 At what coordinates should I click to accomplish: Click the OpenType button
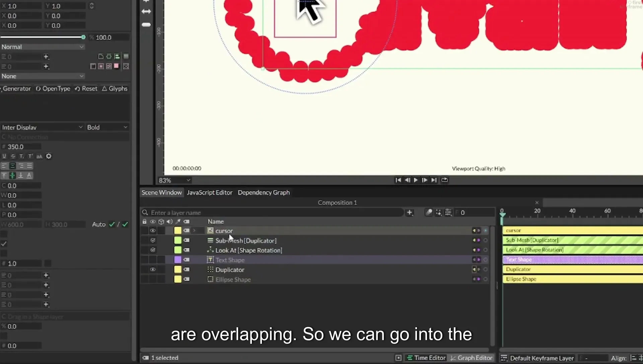click(53, 89)
